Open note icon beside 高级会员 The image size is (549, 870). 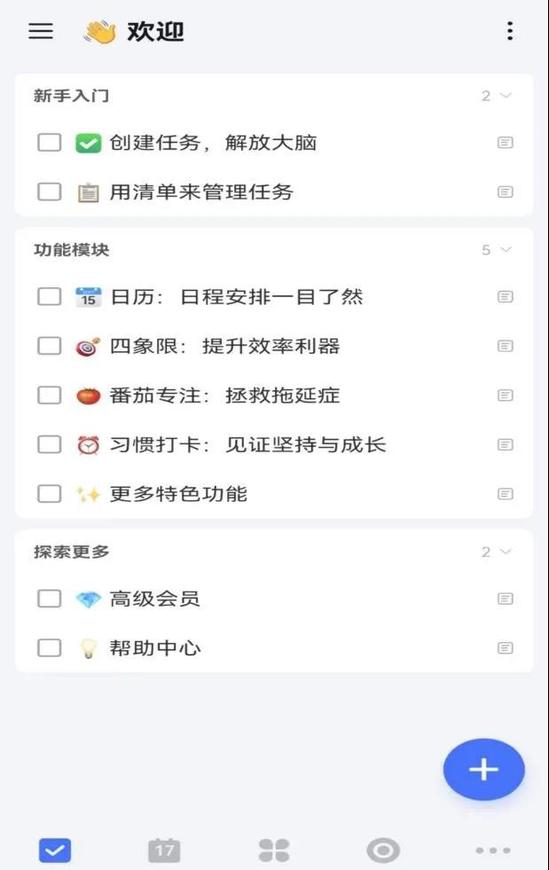[x=505, y=599]
